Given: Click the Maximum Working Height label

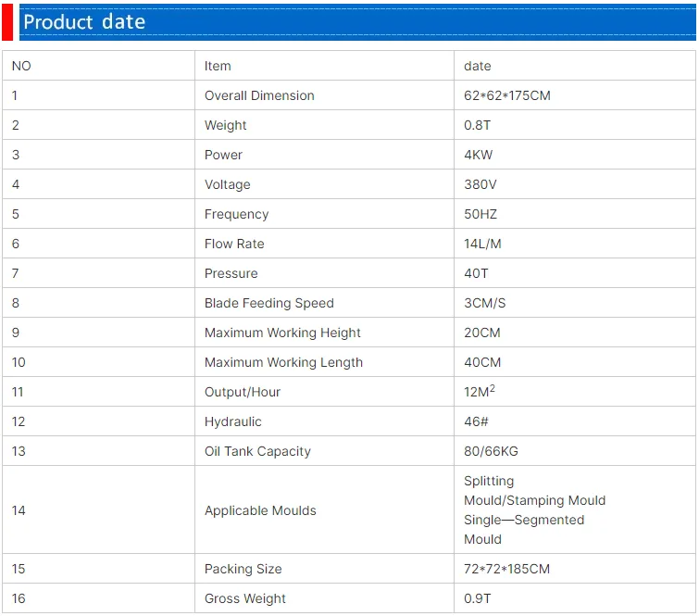Looking at the screenshot, I should 282,333.
